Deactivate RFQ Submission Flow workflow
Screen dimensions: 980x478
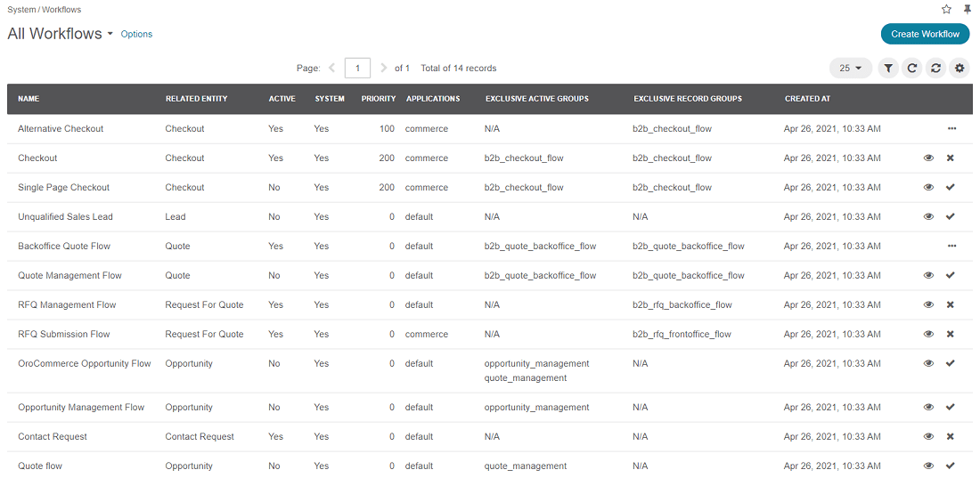coord(951,335)
